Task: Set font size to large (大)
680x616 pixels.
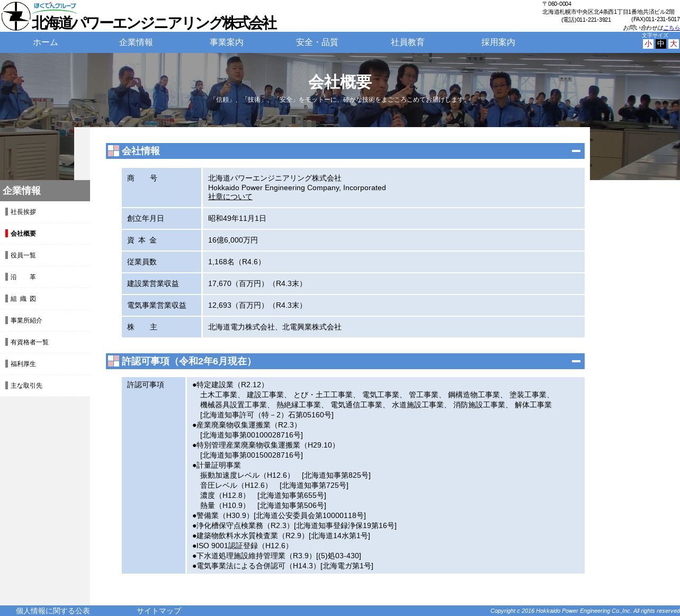Action: (673, 44)
